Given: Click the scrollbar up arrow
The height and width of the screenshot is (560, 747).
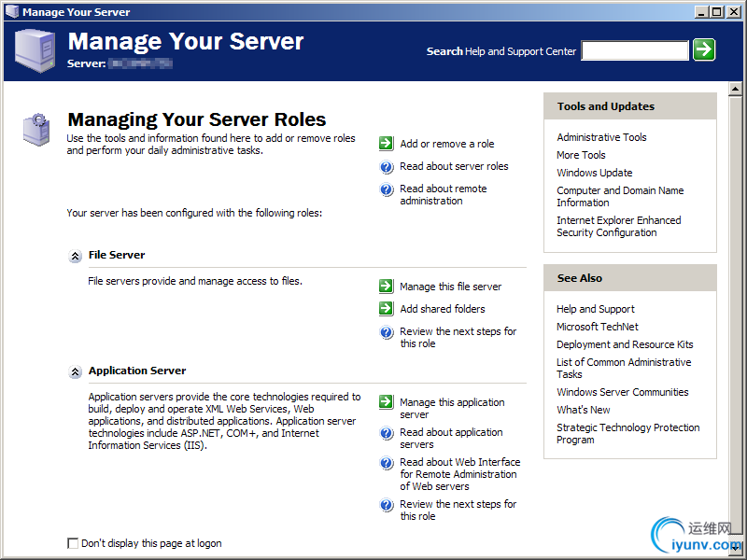Looking at the screenshot, I should [735, 89].
